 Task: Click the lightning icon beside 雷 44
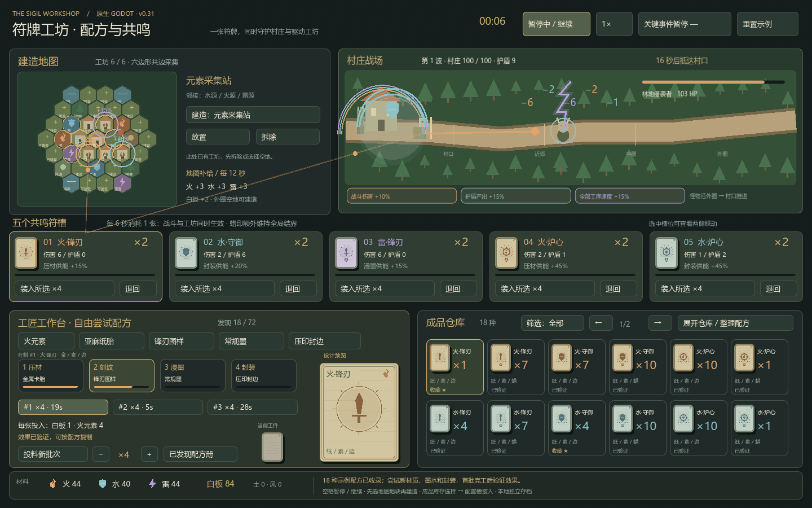[x=152, y=484]
